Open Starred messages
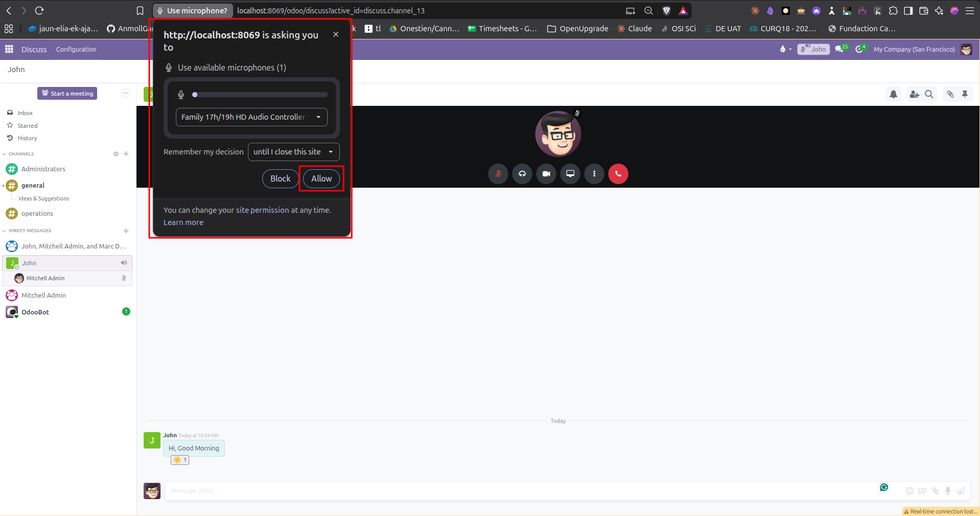Image resolution: width=980 pixels, height=516 pixels. [x=28, y=126]
